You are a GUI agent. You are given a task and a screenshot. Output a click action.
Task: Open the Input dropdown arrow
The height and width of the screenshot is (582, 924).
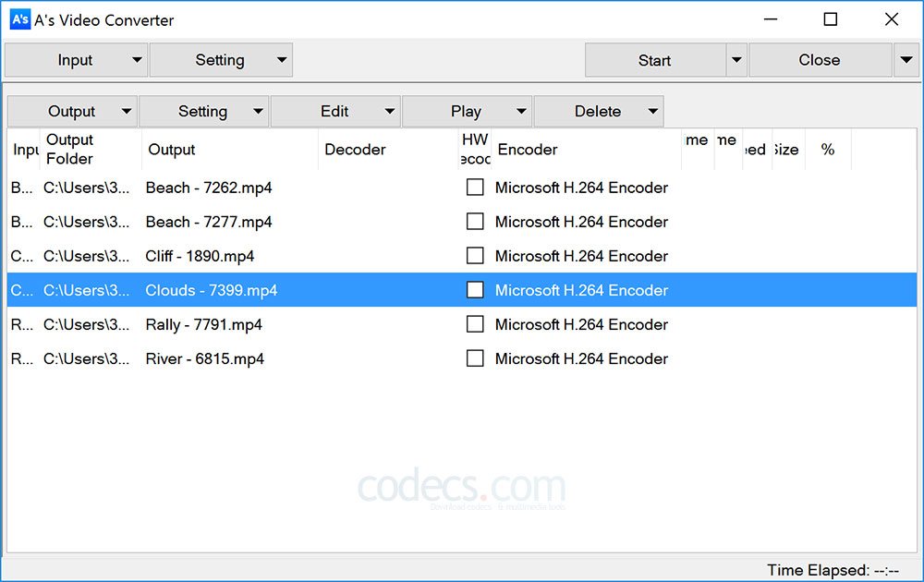tap(138, 60)
